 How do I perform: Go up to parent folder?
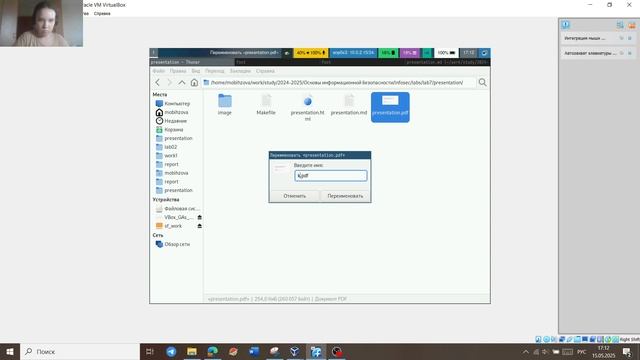point(182,82)
